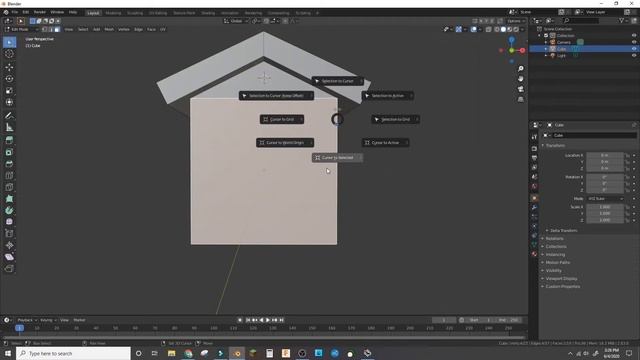This screenshot has width=640, height=360.
Task: Select the Loop Cut tool
Action: point(9,176)
